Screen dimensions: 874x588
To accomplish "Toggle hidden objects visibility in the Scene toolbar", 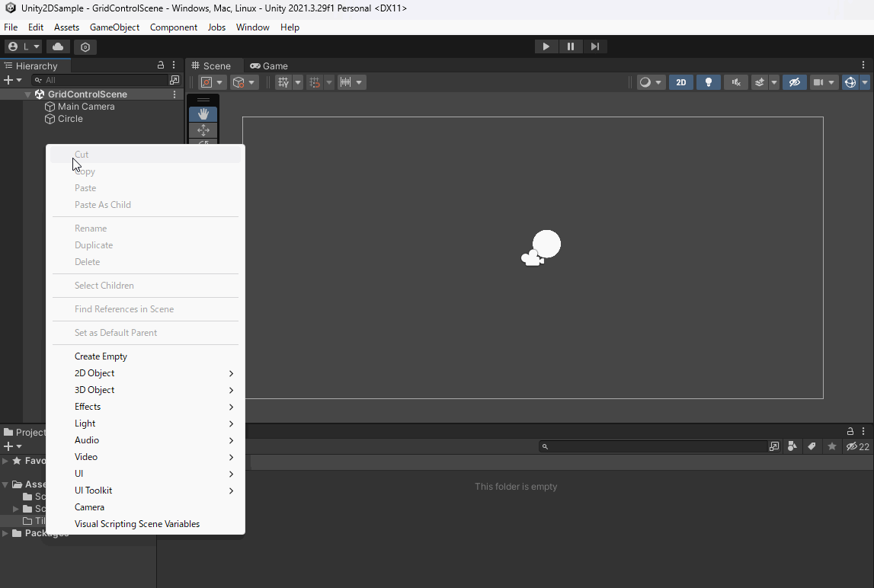I will pos(795,82).
